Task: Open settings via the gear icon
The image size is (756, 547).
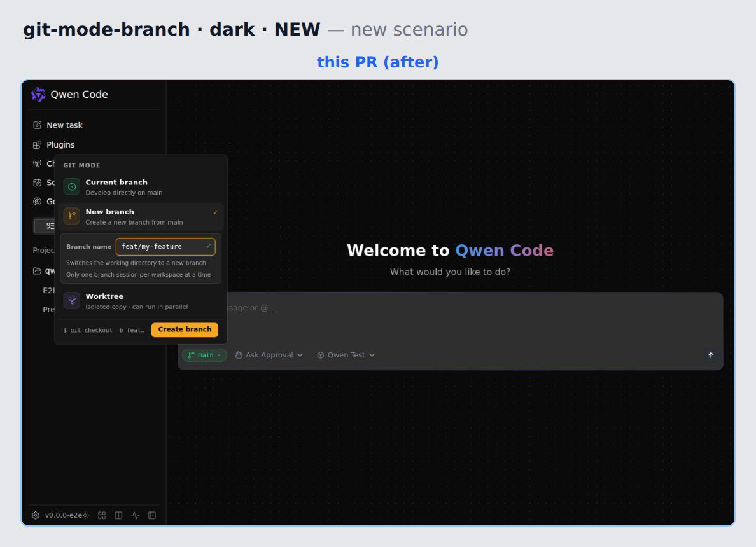Action: pyautogui.click(x=36, y=515)
